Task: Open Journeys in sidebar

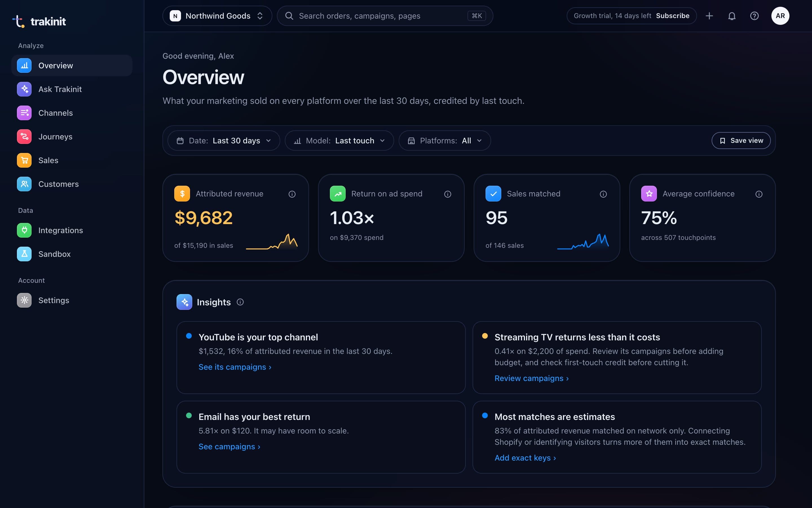Action: pyautogui.click(x=72, y=137)
